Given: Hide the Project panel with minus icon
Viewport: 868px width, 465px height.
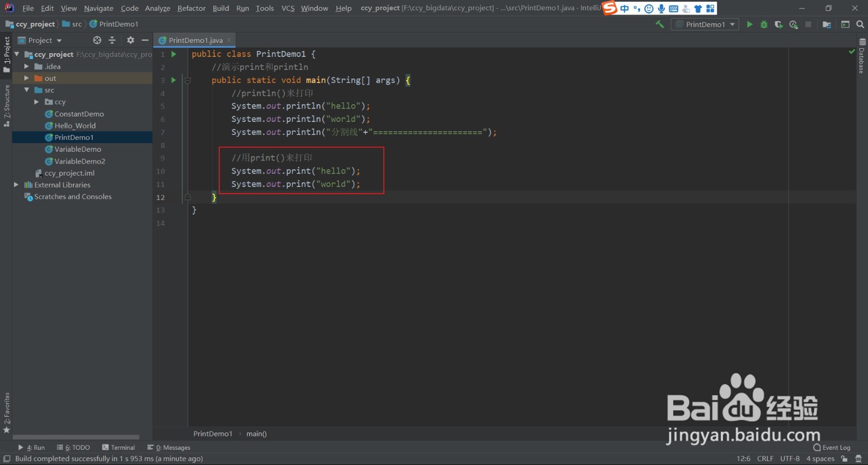Looking at the screenshot, I should [145, 40].
